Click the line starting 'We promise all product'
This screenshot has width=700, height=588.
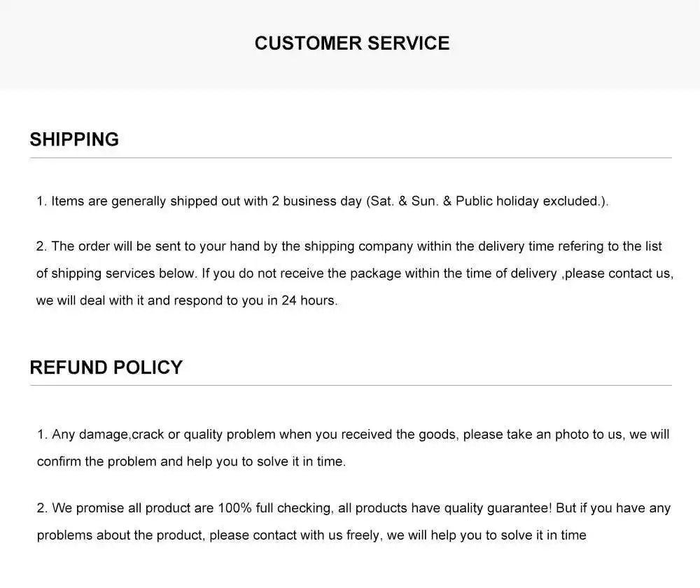pyautogui.click(x=353, y=508)
